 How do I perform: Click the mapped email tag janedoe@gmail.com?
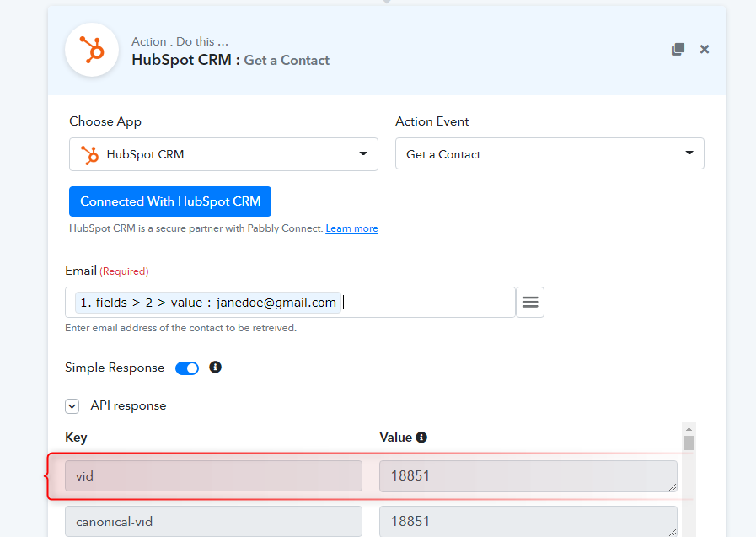208,303
